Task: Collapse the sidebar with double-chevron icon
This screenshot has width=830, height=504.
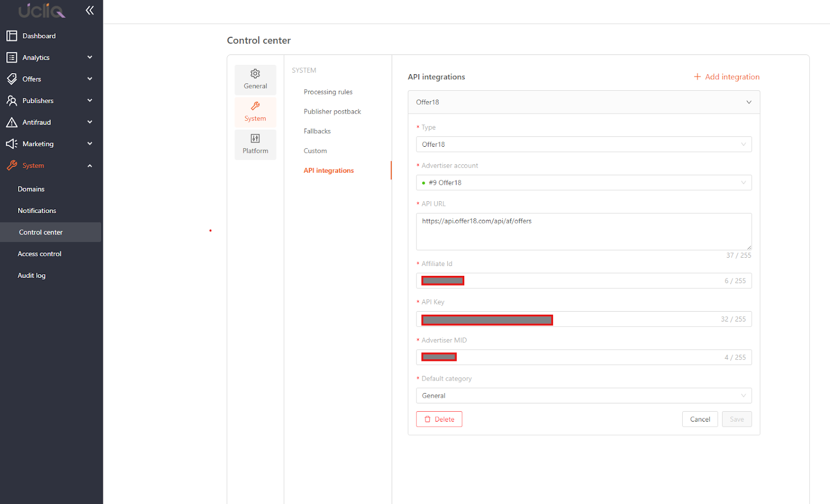Action: coord(90,10)
